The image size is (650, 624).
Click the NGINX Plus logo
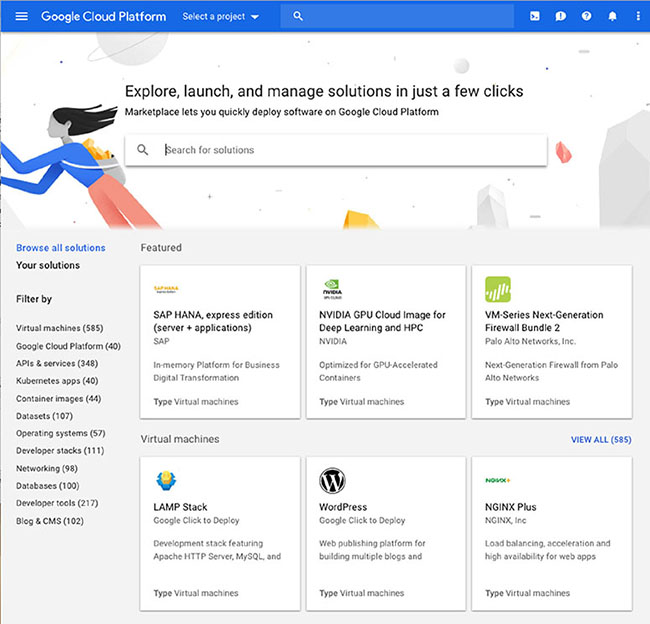[497, 480]
